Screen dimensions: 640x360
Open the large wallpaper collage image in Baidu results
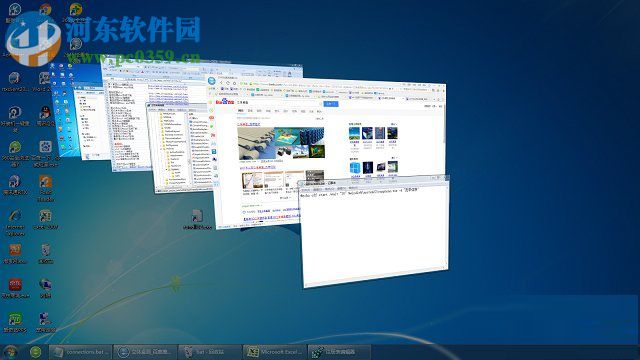pyautogui.click(x=281, y=142)
